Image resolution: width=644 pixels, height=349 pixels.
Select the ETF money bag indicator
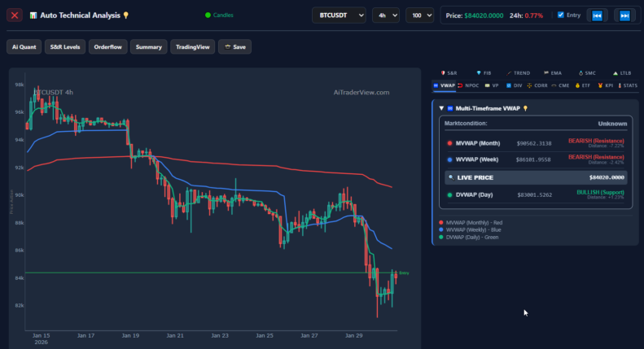click(583, 85)
